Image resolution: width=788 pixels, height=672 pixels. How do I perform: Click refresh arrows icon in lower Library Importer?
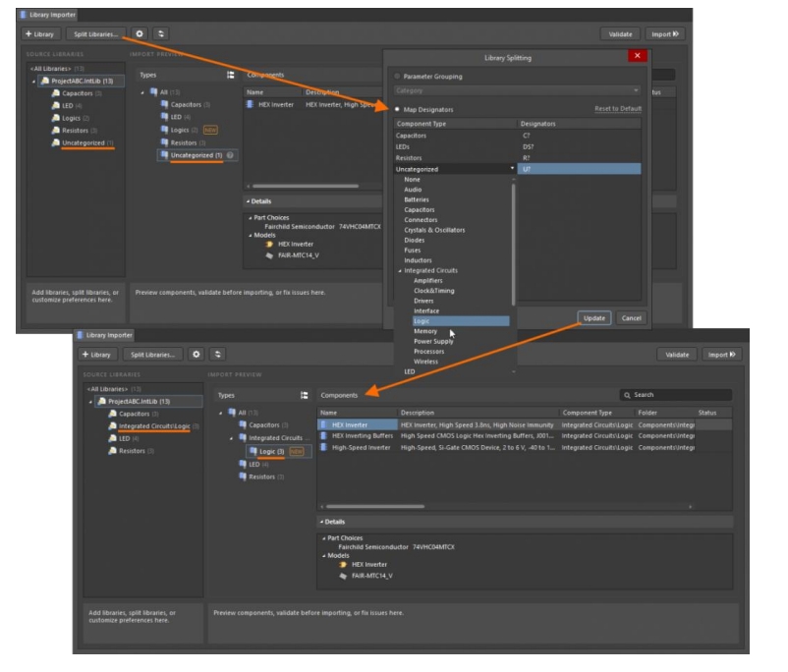[217, 355]
